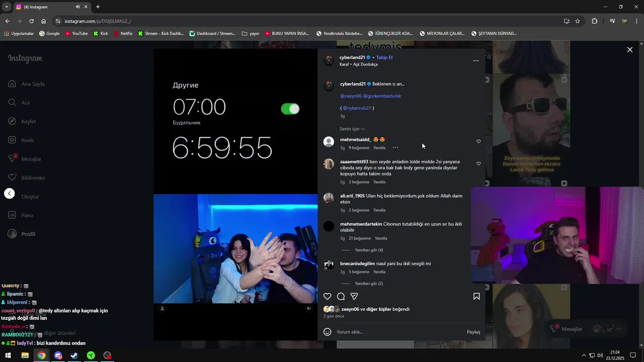
Task: Like the post with the heart icon
Action: [x=328, y=297]
